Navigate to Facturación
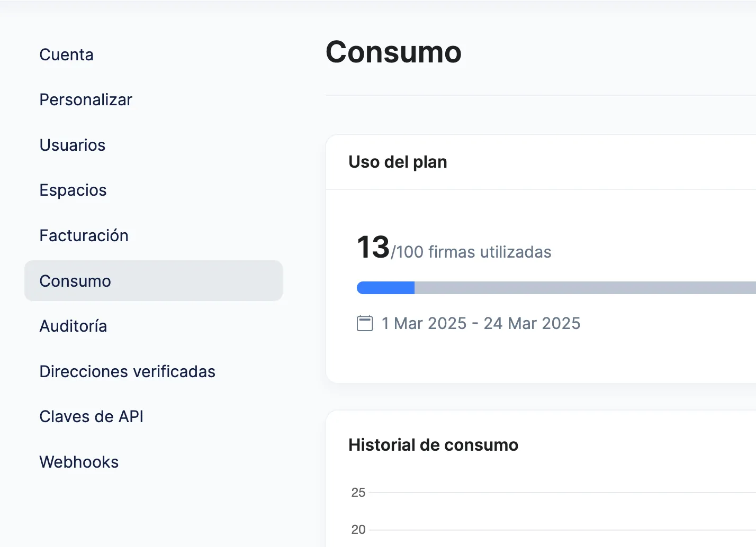The height and width of the screenshot is (547, 756). [x=84, y=236]
